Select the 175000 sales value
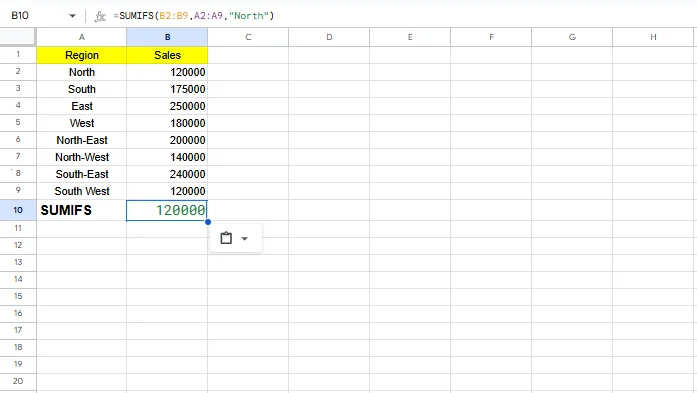Image resolution: width=697 pixels, height=393 pixels. click(x=167, y=89)
